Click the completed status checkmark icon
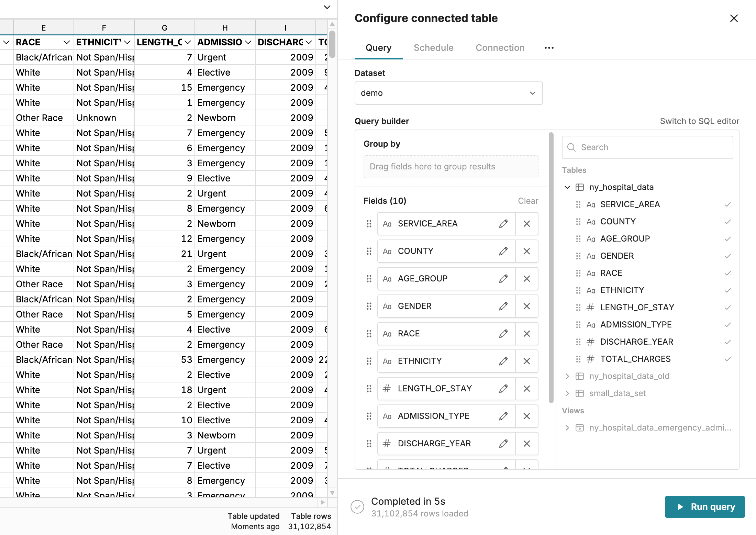 click(x=357, y=507)
